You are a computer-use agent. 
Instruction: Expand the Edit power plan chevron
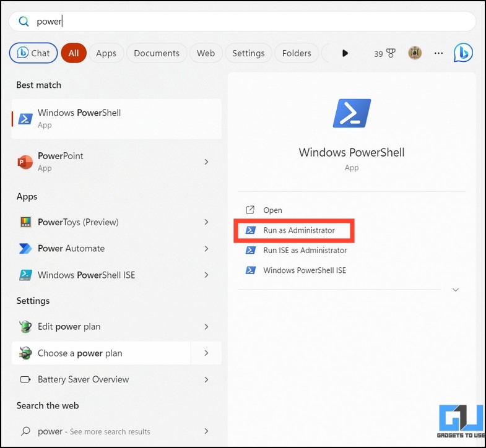point(206,327)
